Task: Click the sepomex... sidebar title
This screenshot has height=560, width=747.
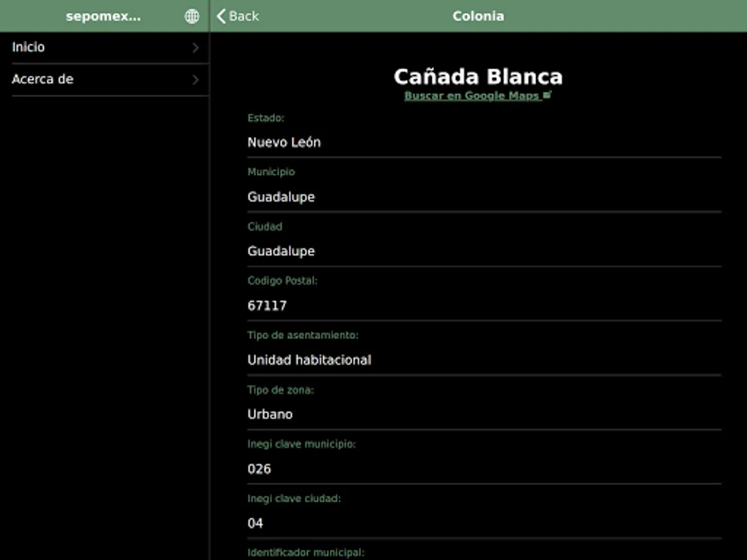Action: tap(103, 17)
